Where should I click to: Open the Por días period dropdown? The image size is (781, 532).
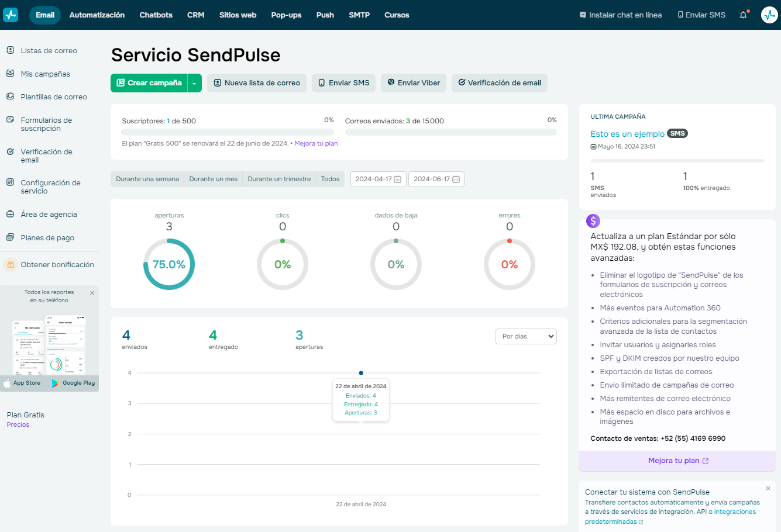click(x=526, y=336)
